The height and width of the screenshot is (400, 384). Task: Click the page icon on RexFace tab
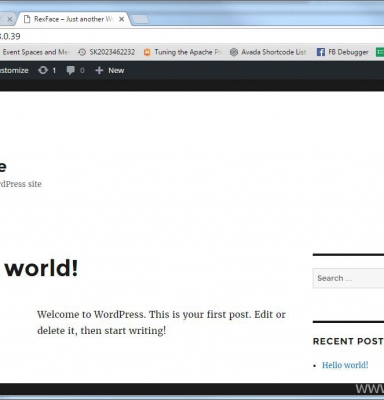tap(27, 19)
